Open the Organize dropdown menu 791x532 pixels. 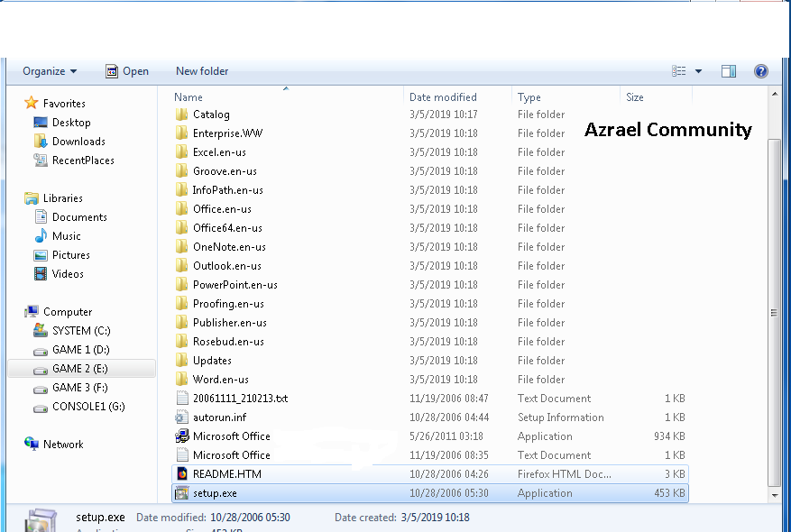tap(50, 71)
